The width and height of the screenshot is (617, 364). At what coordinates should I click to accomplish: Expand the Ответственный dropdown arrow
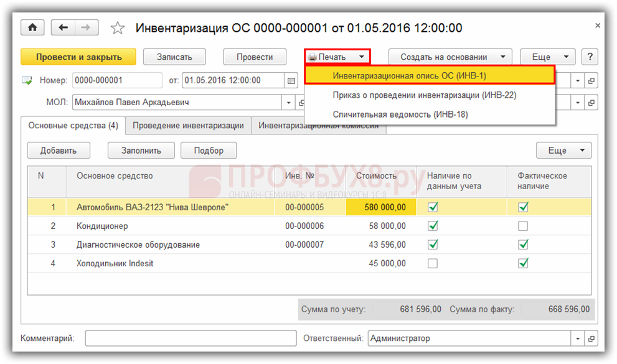(x=577, y=338)
